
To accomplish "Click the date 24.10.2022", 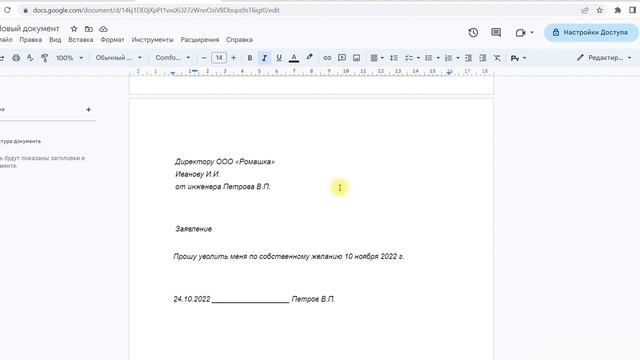I will pyautogui.click(x=191, y=299).
